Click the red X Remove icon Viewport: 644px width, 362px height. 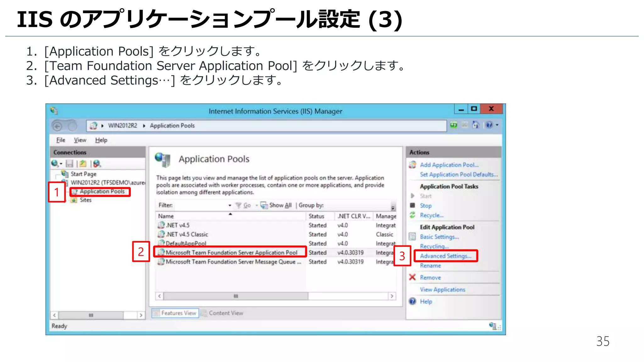click(413, 277)
